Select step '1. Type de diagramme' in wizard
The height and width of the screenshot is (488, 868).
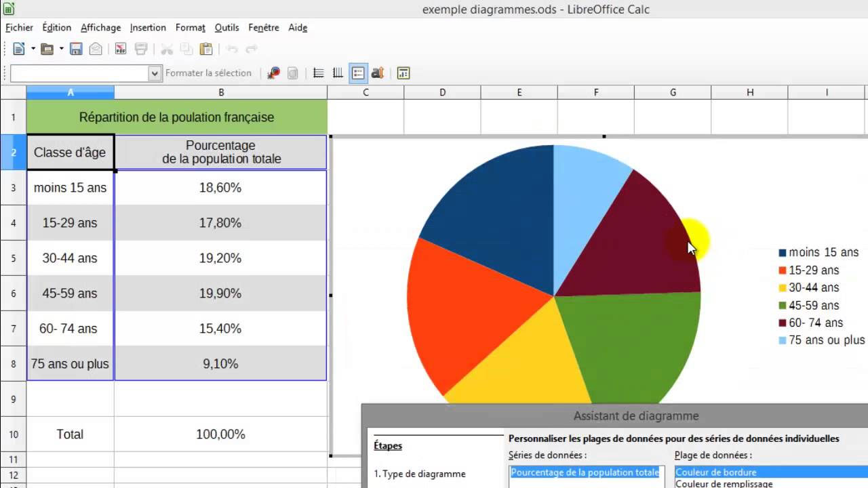click(420, 474)
